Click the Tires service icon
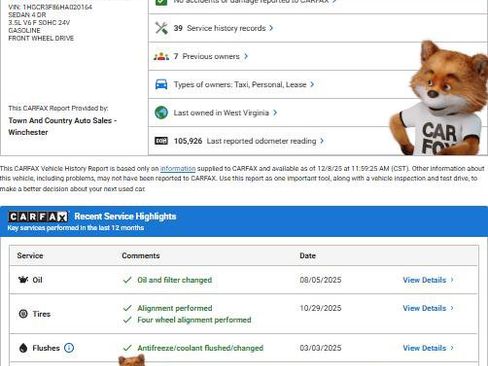Screen dimensions: 488x366 [23, 314]
